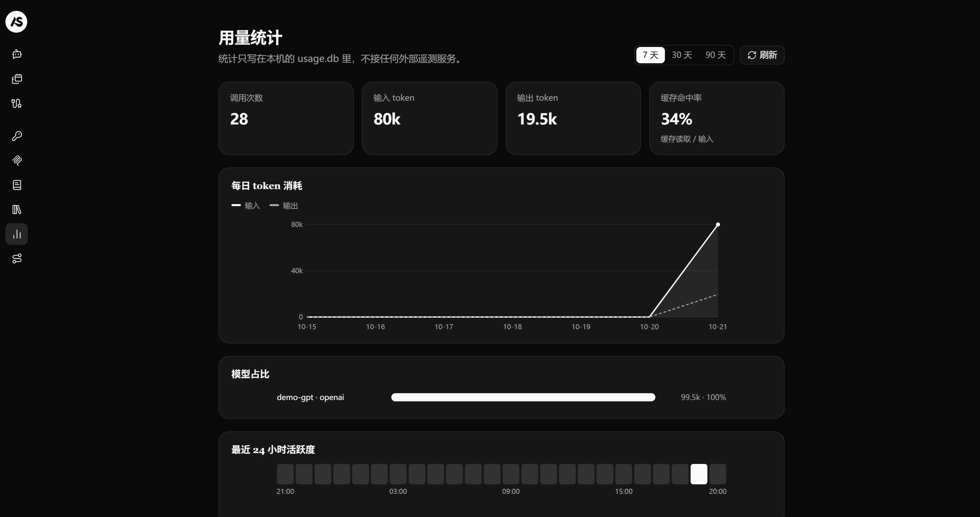Click the 刷新 button label
Image resolution: width=980 pixels, height=517 pixels.
pos(768,55)
